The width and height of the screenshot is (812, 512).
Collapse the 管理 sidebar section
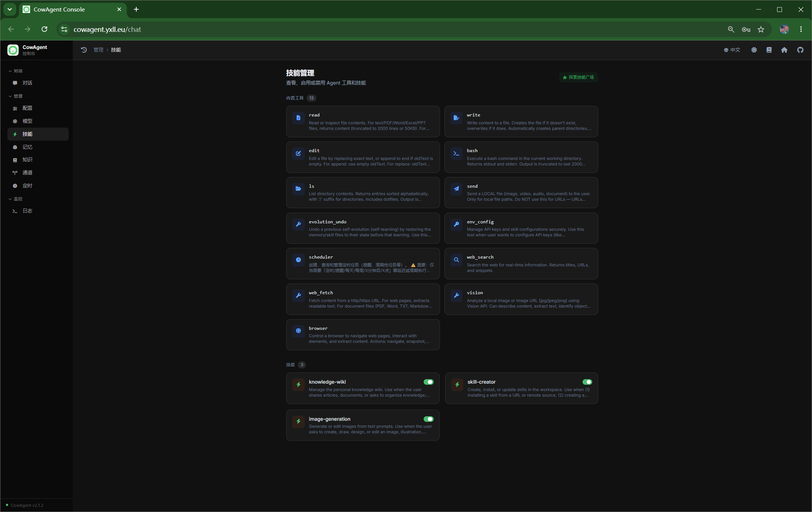[16, 96]
